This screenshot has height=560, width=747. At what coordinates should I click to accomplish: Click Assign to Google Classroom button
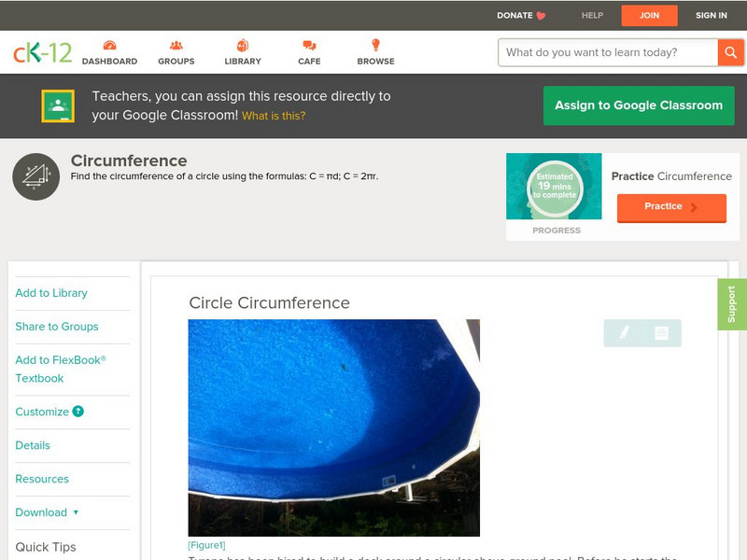tap(639, 105)
